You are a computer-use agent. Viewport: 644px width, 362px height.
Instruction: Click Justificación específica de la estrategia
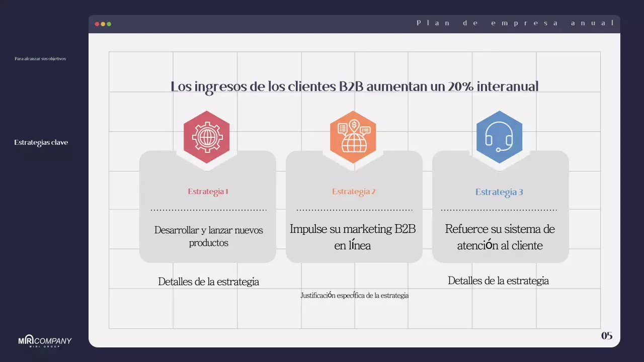355,296
